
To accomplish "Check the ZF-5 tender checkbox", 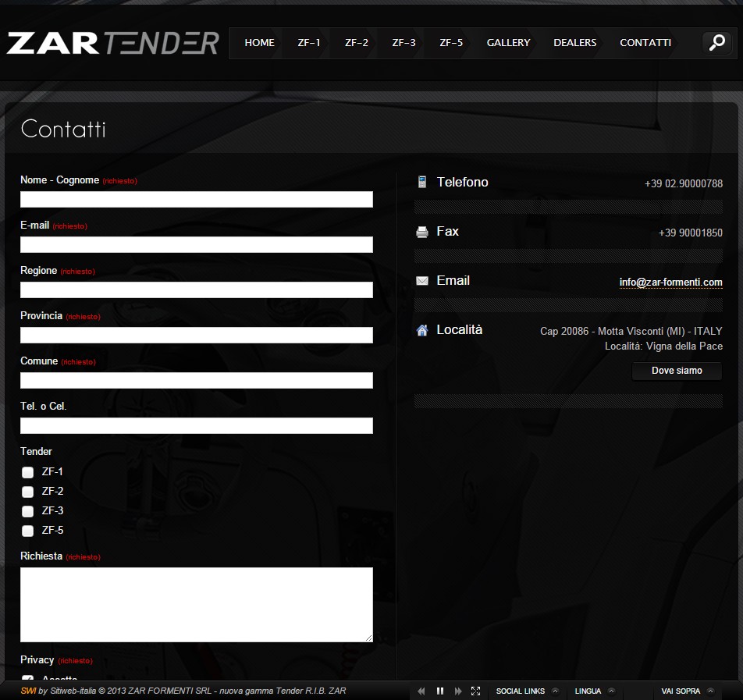I will pos(27,531).
